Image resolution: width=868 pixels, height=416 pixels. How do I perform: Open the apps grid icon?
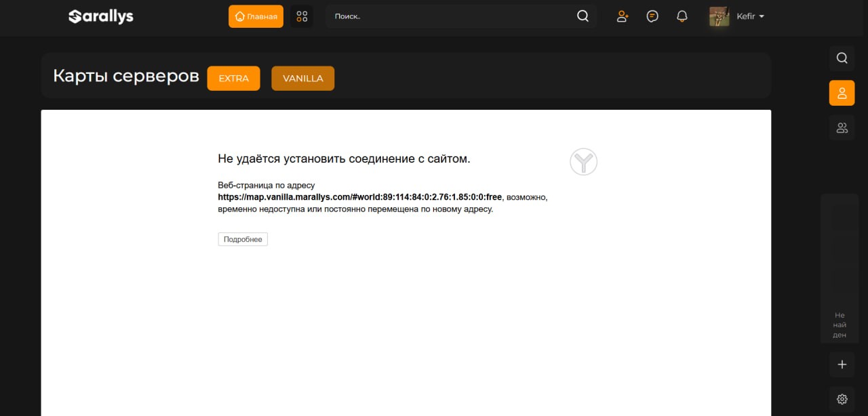[302, 16]
